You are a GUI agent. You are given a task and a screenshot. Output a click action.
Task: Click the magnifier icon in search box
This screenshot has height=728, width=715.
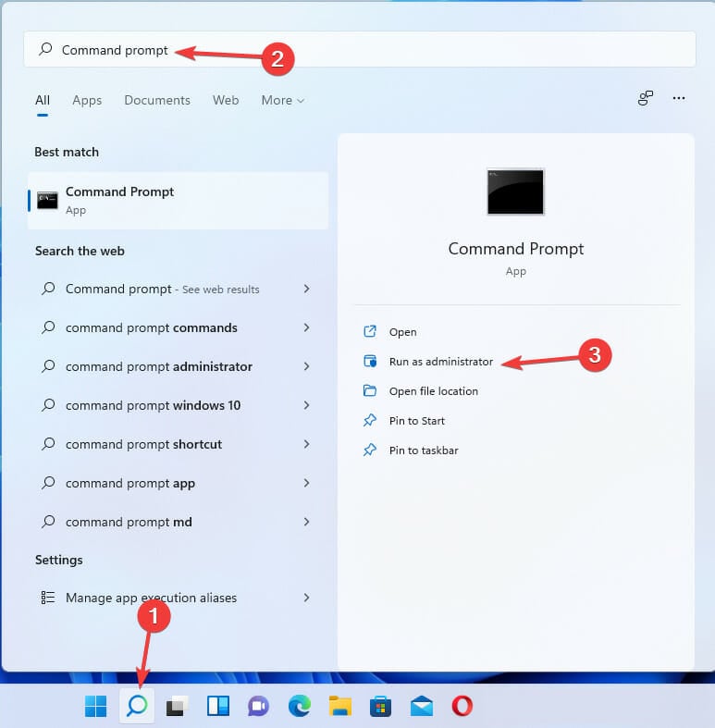45,49
